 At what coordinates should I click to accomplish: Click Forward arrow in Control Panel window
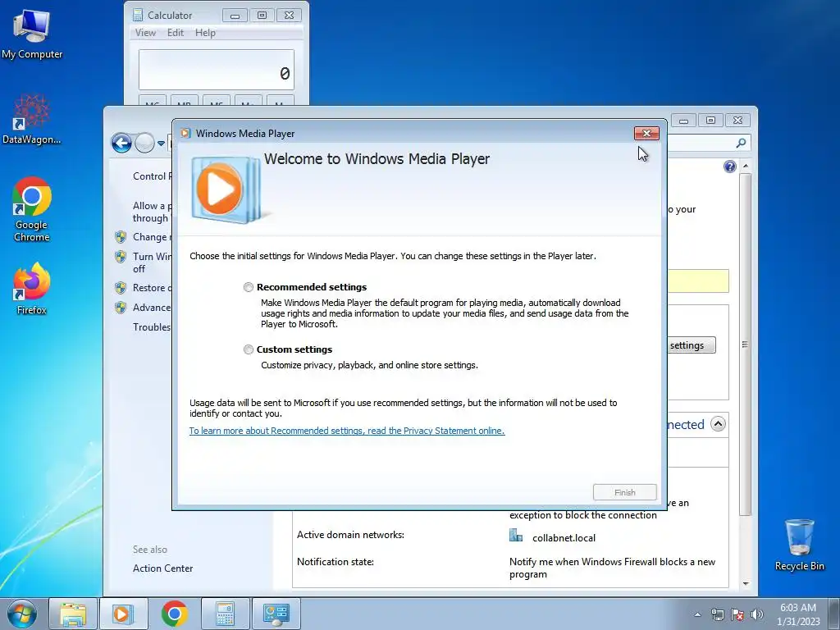pos(144,143)
